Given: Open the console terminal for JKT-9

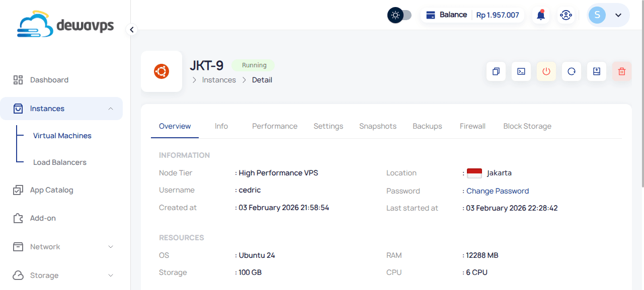Looking at the screenshot, I should pyautogui.click(x=521, y=71).
